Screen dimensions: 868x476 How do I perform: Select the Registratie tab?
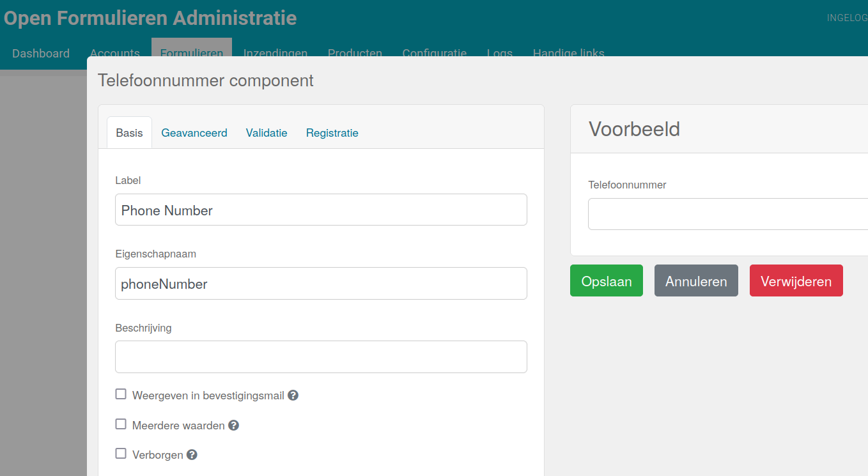pos(332,132)
